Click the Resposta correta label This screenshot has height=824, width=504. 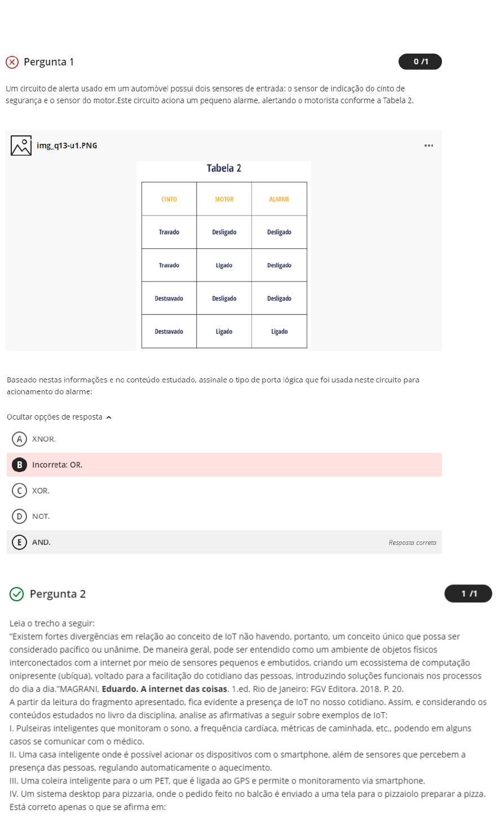tap(412, 543)
